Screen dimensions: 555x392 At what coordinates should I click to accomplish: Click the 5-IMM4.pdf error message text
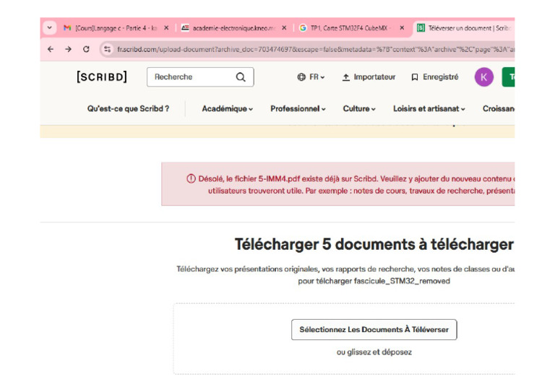click(356, 185)
